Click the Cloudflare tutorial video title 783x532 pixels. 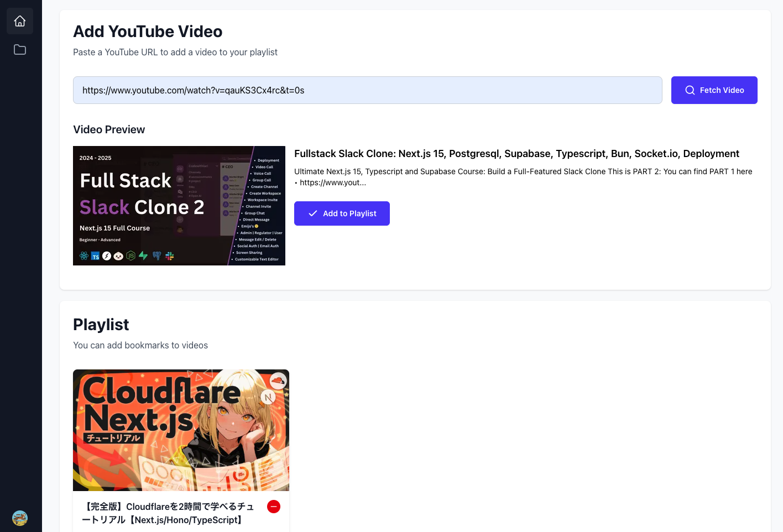(169, 513)
